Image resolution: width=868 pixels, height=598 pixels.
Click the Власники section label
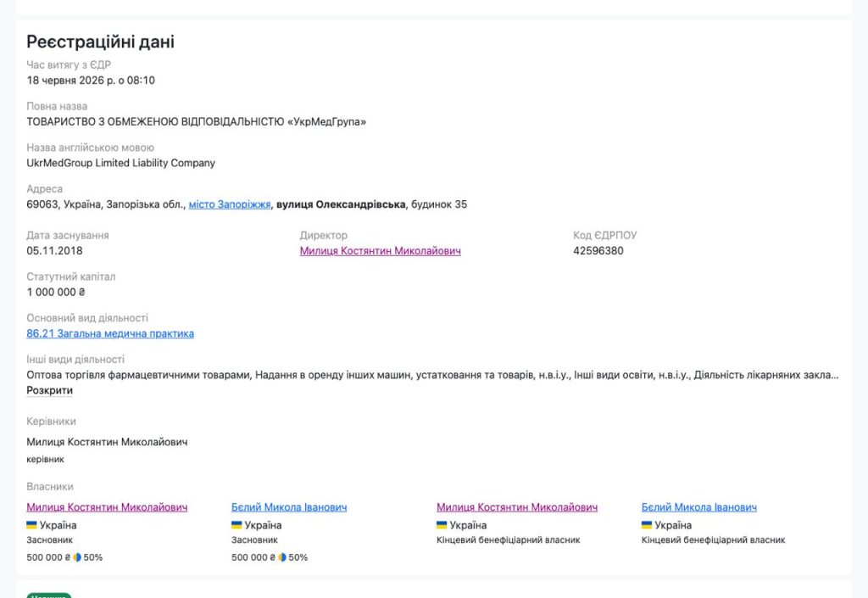[50, 487]
